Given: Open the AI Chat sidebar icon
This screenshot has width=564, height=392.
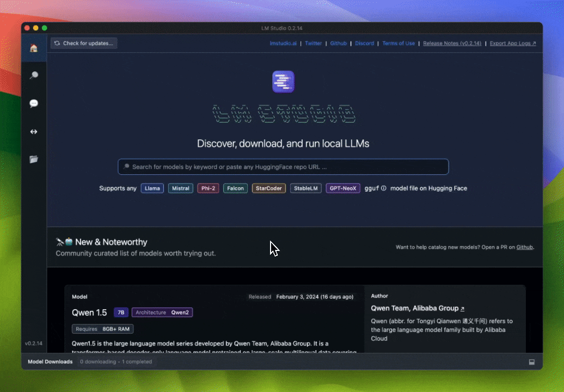Looking at the screenshot, I should [x=34, y=103].
